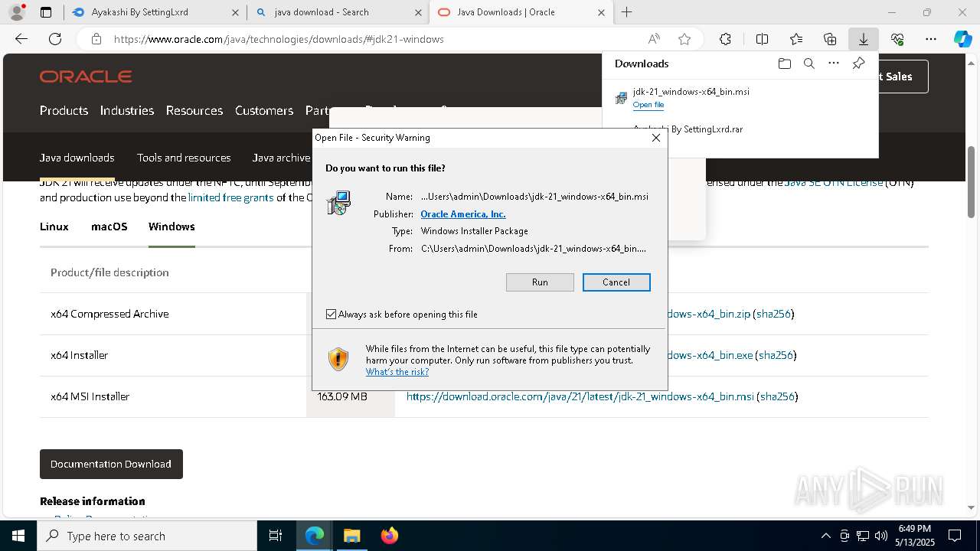Screen dimensions: 980x551
Task: Add page to favorites star icon
Action: pyautogui.click(x=684, y=39)
